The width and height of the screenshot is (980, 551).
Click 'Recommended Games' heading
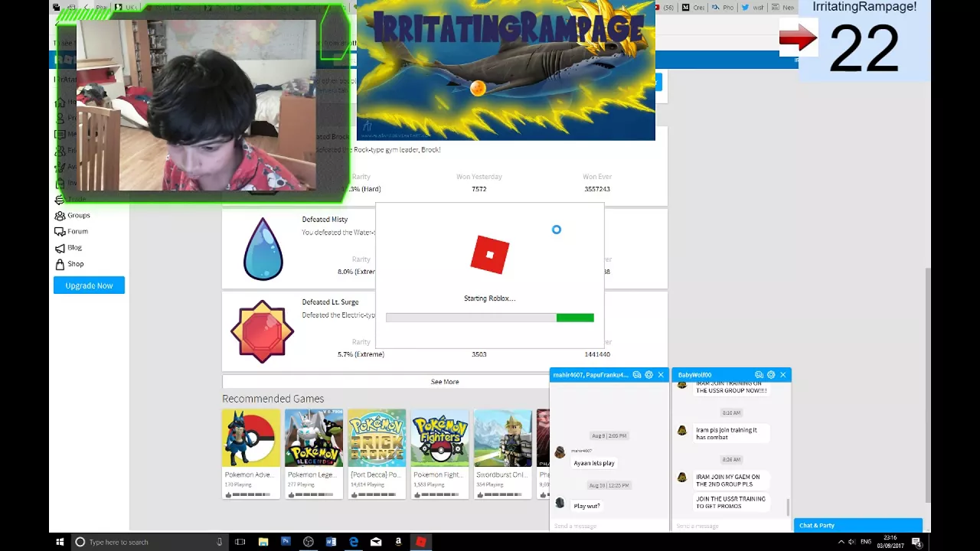(273, 399)
